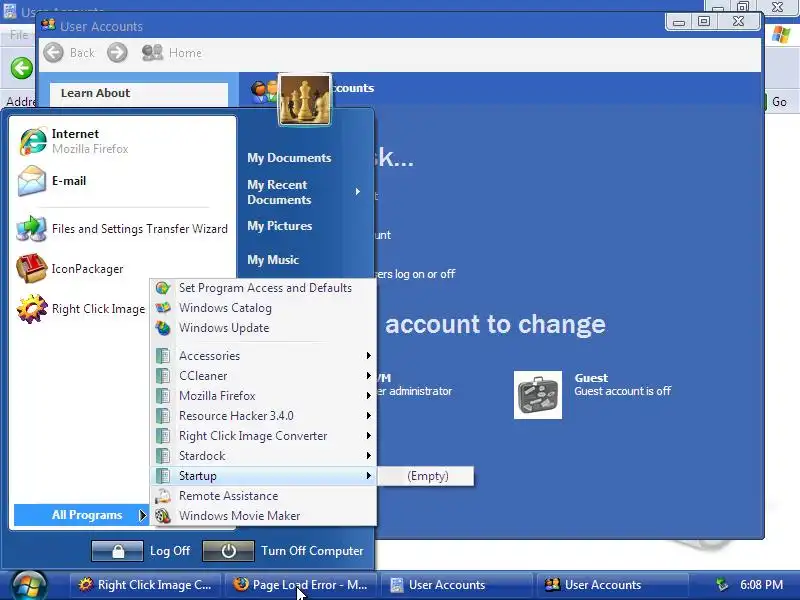Expand the Stardock submenu arrow
This screenshot has height=600, width=800.
tap(368, 456)
